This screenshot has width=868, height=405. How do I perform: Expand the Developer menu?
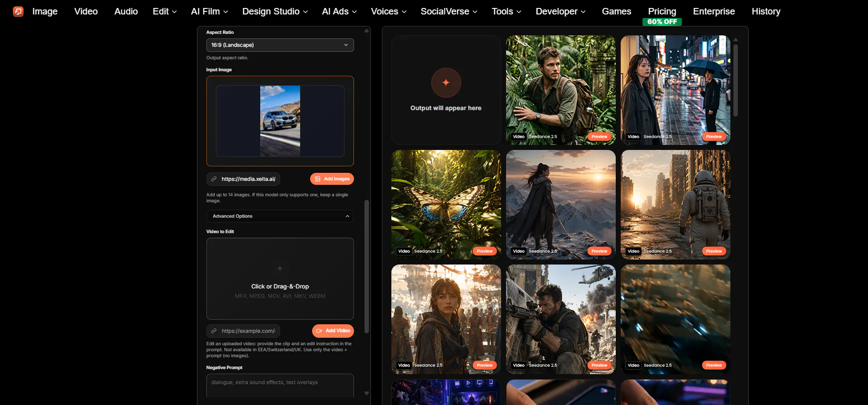tap(561, 11)
